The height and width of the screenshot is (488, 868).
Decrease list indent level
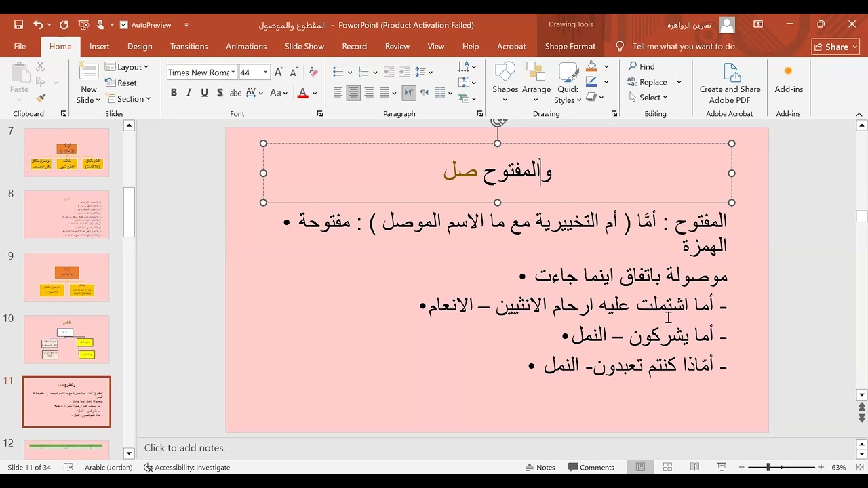click(389, 72)
